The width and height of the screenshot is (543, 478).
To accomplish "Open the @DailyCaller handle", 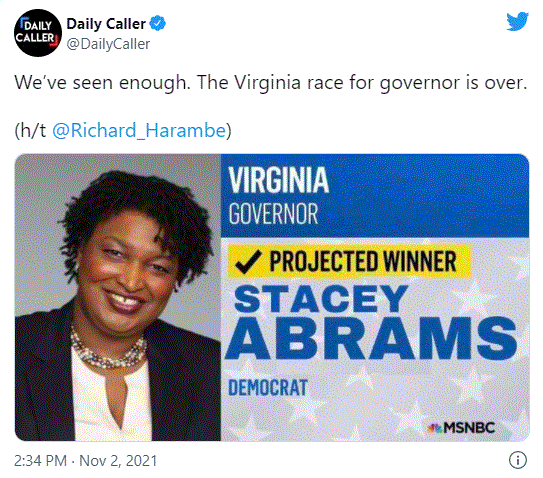I will tap(108, 44).
